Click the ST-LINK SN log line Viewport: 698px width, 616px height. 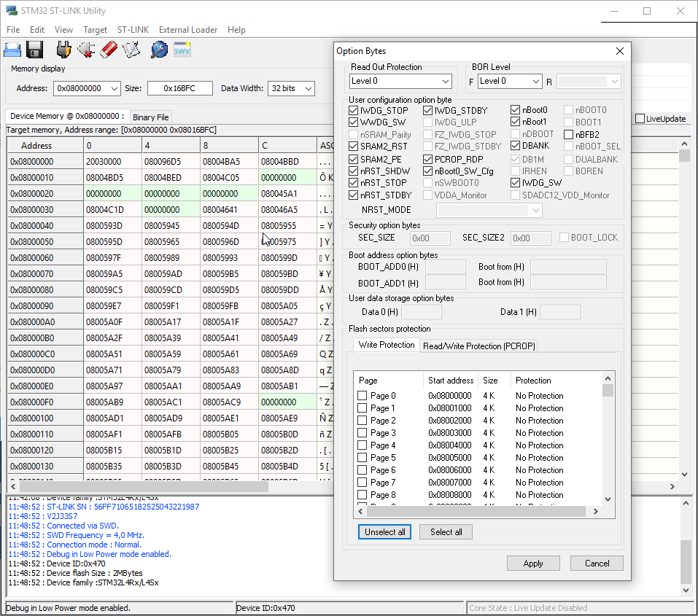pyautogui.click(x=104, y=507)
